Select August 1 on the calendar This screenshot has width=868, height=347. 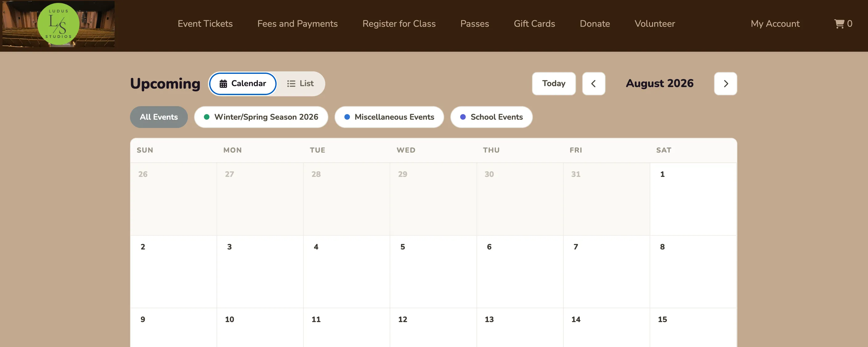pyautogui.click(x=693, y=199)
